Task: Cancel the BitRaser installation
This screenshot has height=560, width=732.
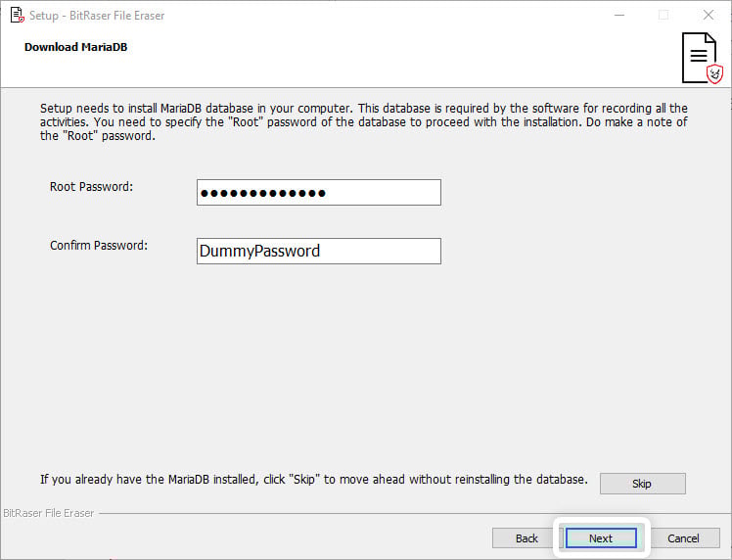Action: coord(683,538)
